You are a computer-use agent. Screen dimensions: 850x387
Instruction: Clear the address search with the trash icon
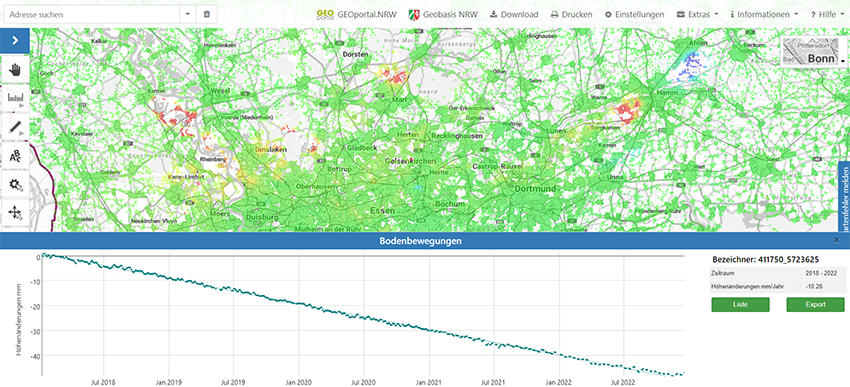(207, 15)
